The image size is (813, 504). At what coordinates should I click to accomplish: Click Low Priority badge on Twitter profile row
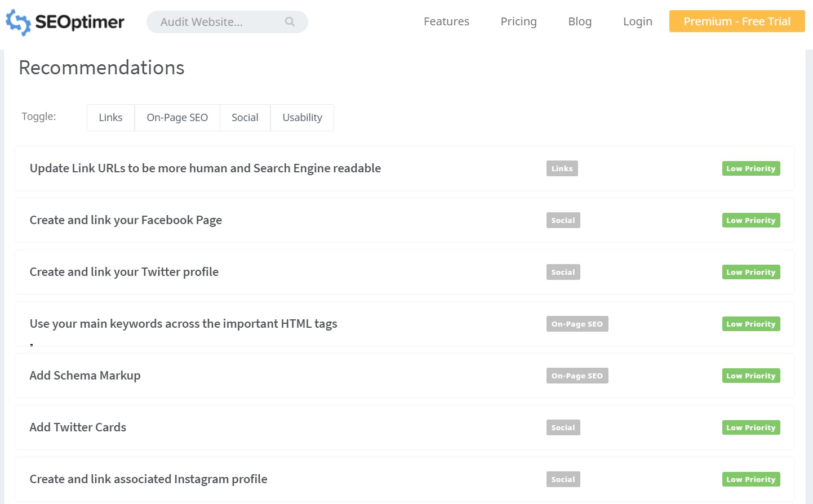751,272
